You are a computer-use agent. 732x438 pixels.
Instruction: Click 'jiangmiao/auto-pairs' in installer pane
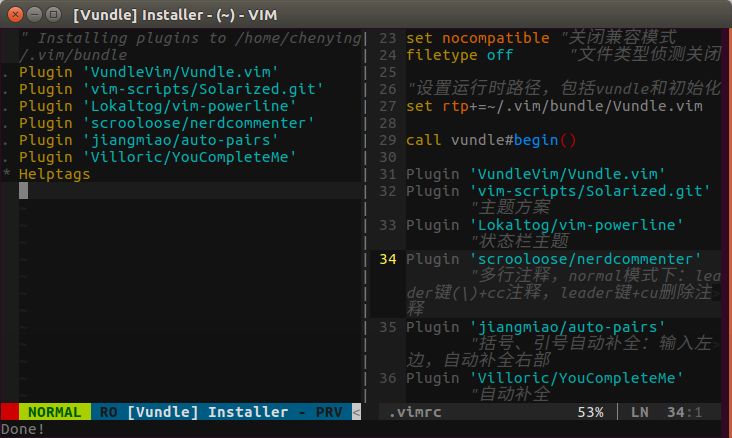pos(181,140)
